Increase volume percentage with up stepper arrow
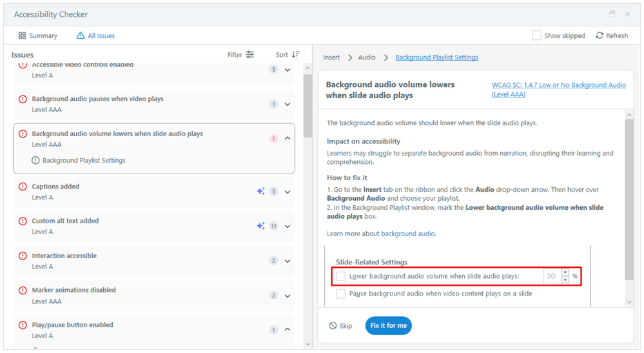 pos(565,272)
